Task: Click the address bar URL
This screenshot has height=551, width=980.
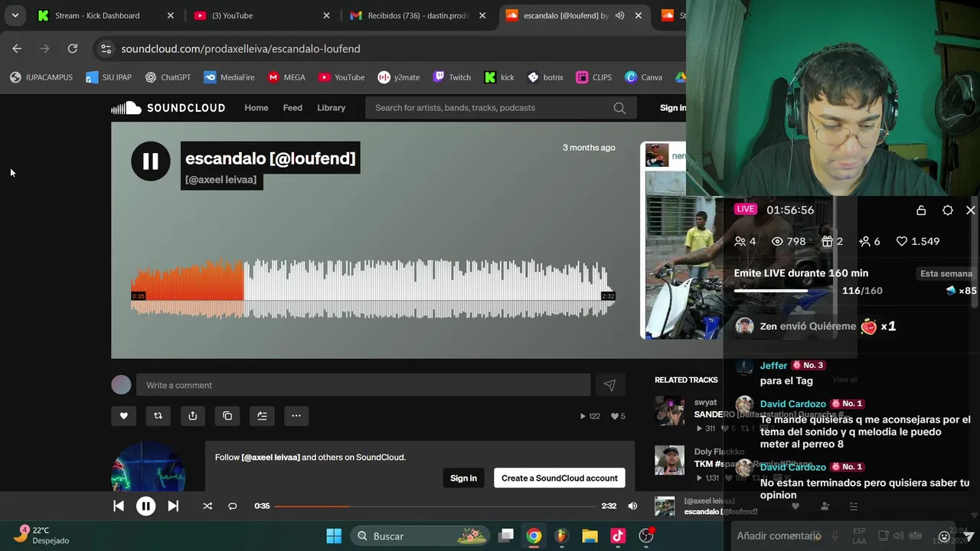Action: pyautogui.click(x=240, y=48)
